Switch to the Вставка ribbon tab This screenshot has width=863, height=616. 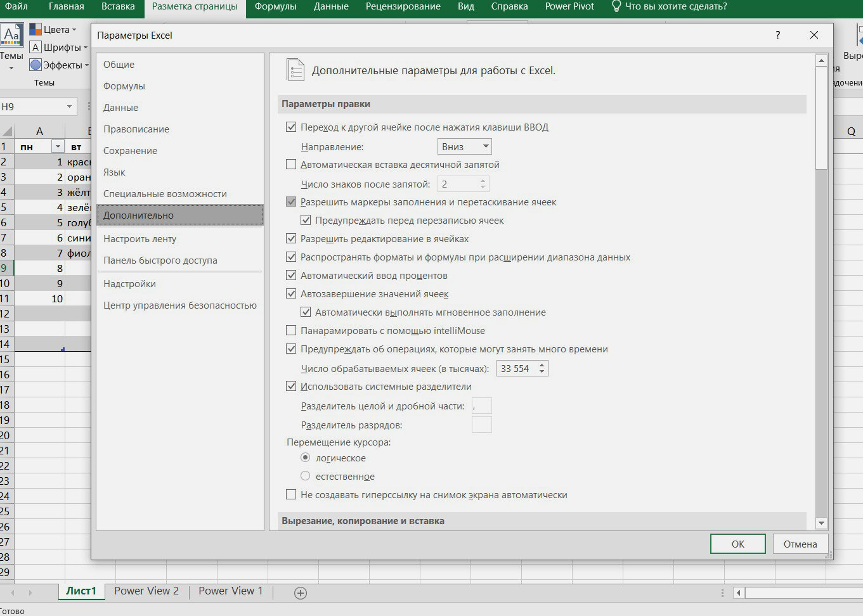(x=118, y=6)
